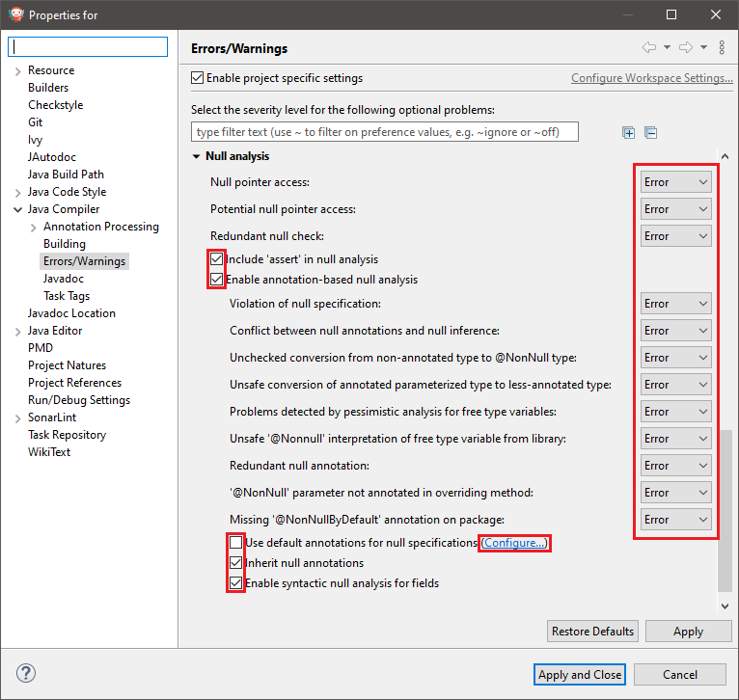Open Missing '@NonNullByDefault' annotation dropdown
Viewport: 739px width, 700px height.
point(676,520)
